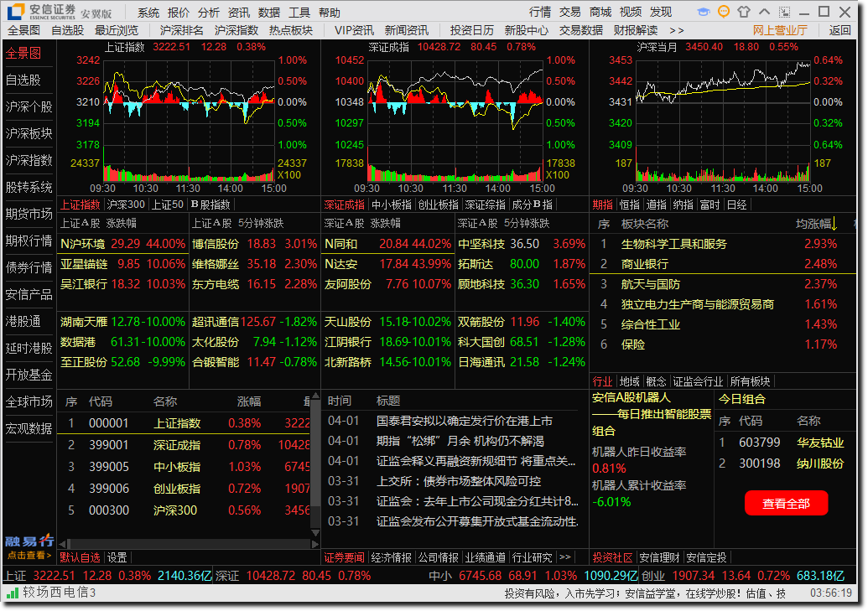Switch to the 证监会行业 sector tab
868x611 pixels.
[698, 381]
